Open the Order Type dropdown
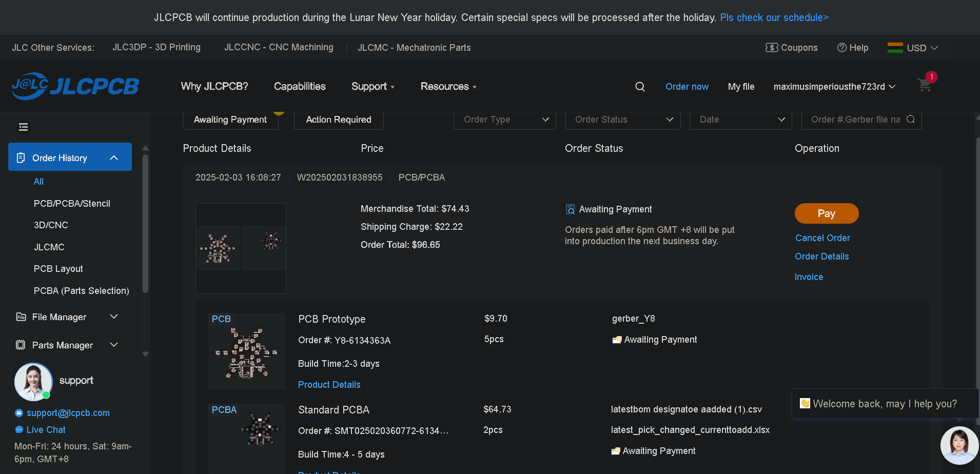Screen dimensions: 980x474 coord(505,120)
